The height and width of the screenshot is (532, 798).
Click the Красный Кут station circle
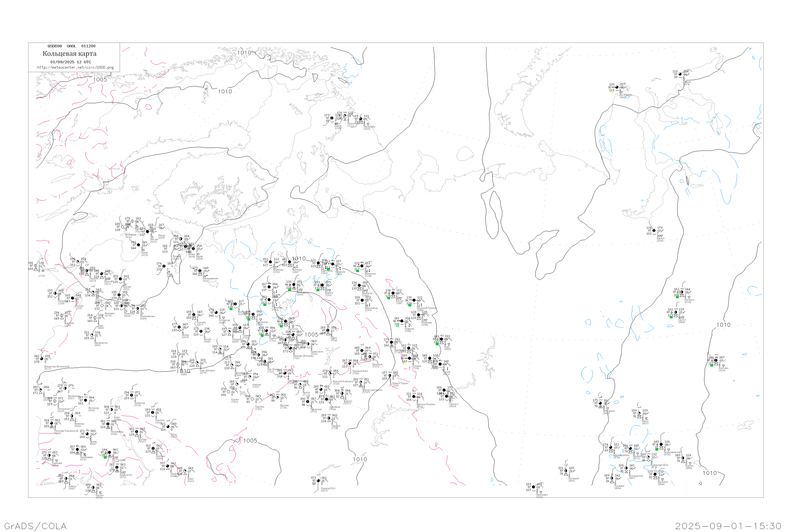pos(318,481)
